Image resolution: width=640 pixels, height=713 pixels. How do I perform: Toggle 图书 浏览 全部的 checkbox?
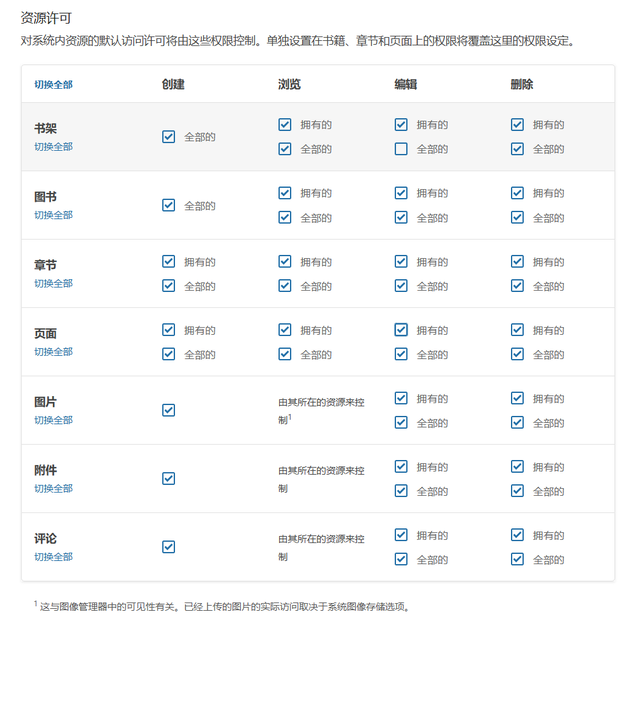coord(285,217)
